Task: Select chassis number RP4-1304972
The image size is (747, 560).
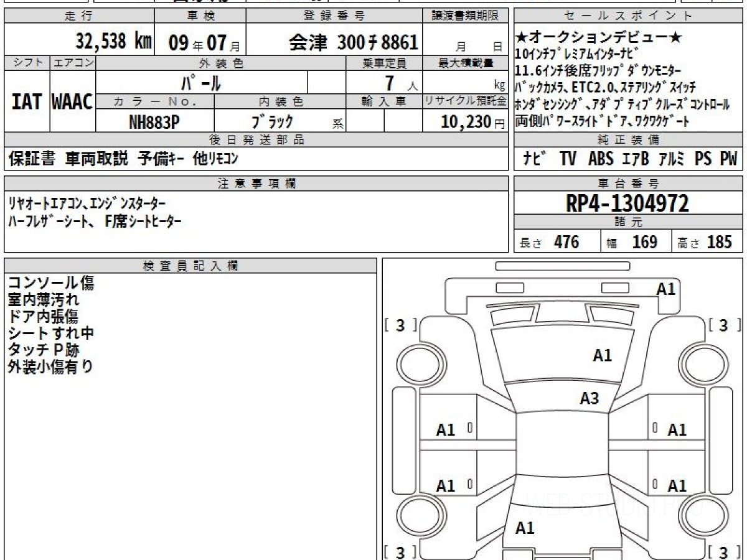Action: point(627,203)
